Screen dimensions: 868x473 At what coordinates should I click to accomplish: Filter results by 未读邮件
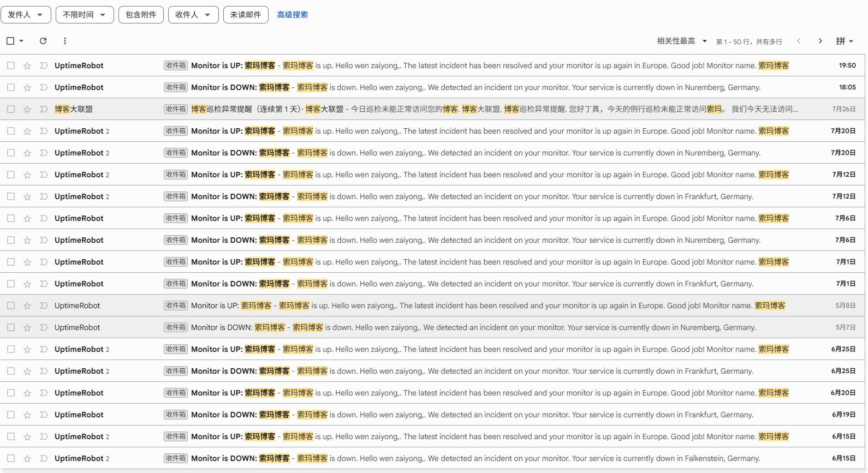click(x=246, y=15)
